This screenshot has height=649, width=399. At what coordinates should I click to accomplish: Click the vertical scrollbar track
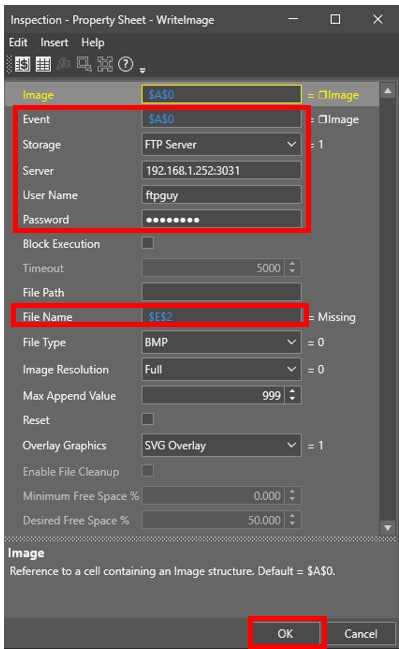pyautogui.click(x=387, y=310)
